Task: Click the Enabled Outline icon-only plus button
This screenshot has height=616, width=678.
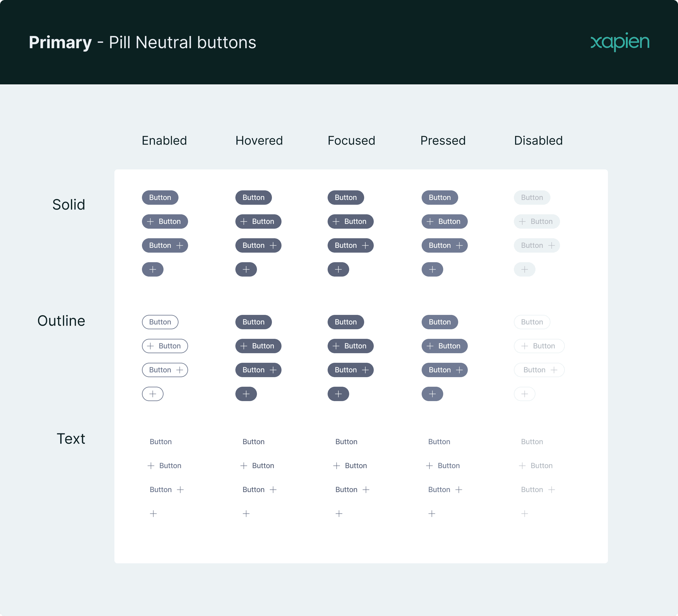Action: [153, 394]
